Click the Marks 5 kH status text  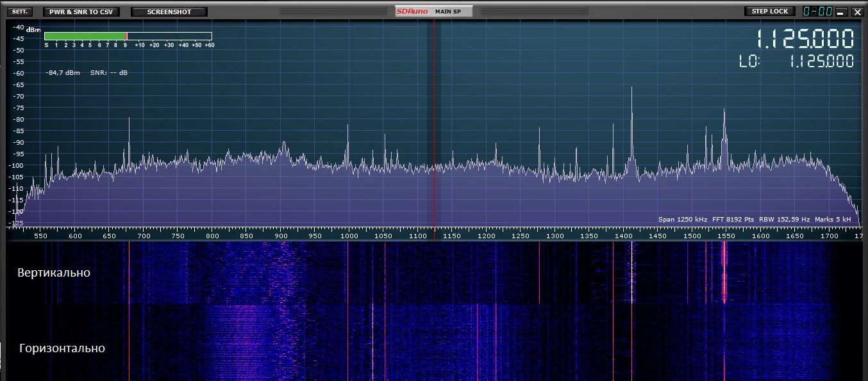pos(833,220)
